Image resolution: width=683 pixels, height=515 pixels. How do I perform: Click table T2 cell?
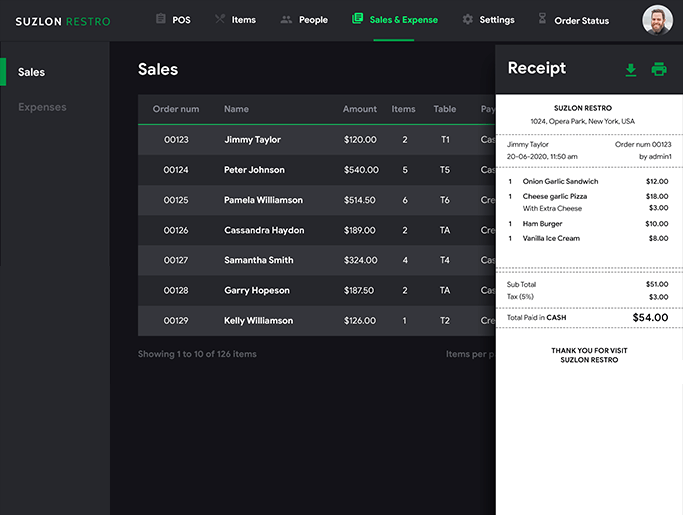click(x=445, y=321)
